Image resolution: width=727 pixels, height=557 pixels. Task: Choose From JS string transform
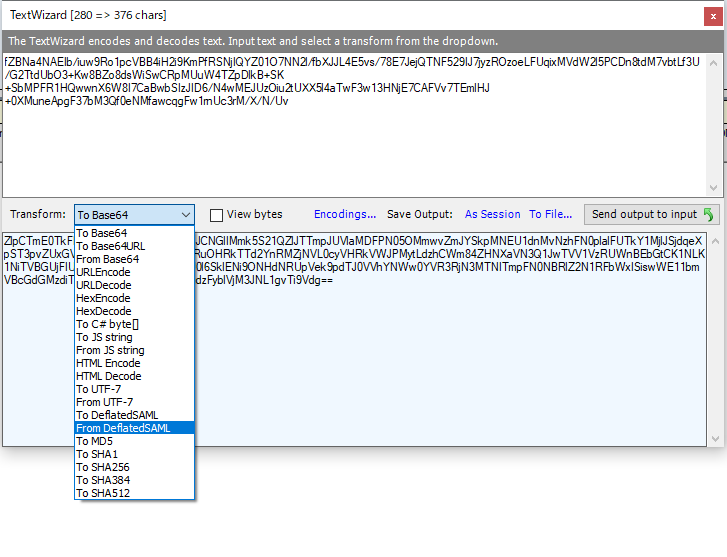click(x=134, y=350)
